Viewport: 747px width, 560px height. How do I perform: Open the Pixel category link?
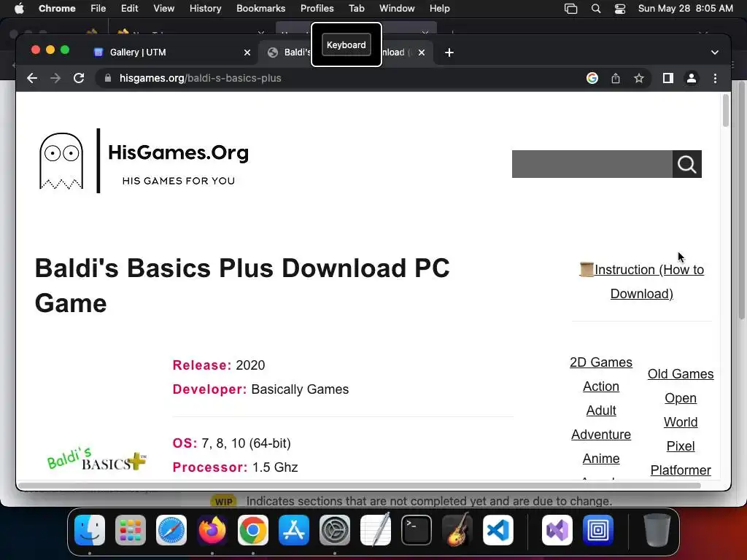681,446
